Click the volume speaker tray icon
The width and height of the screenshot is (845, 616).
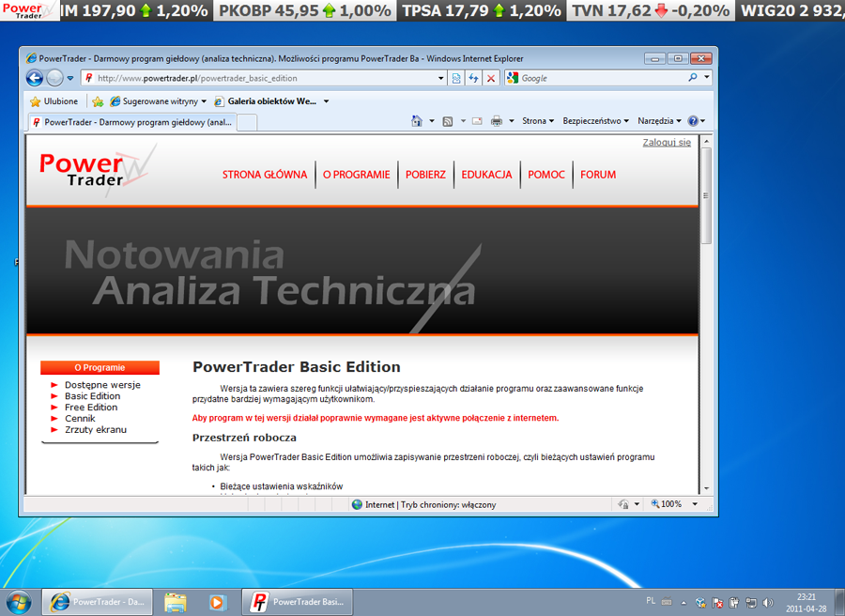point(768,603)
